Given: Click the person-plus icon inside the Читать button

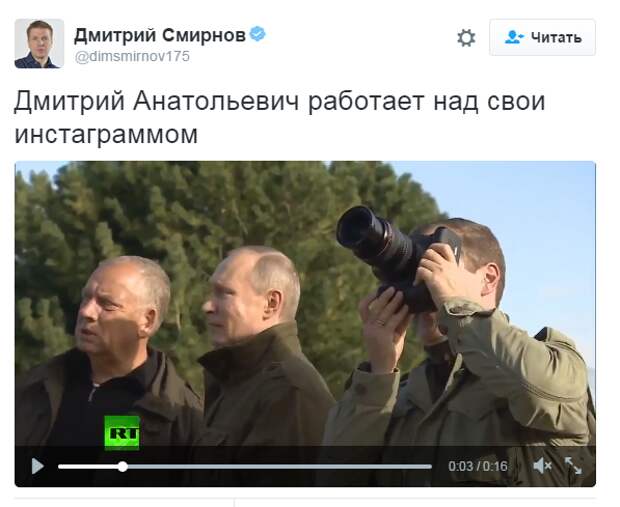Looking at the screenshot, I should [514, 37].
